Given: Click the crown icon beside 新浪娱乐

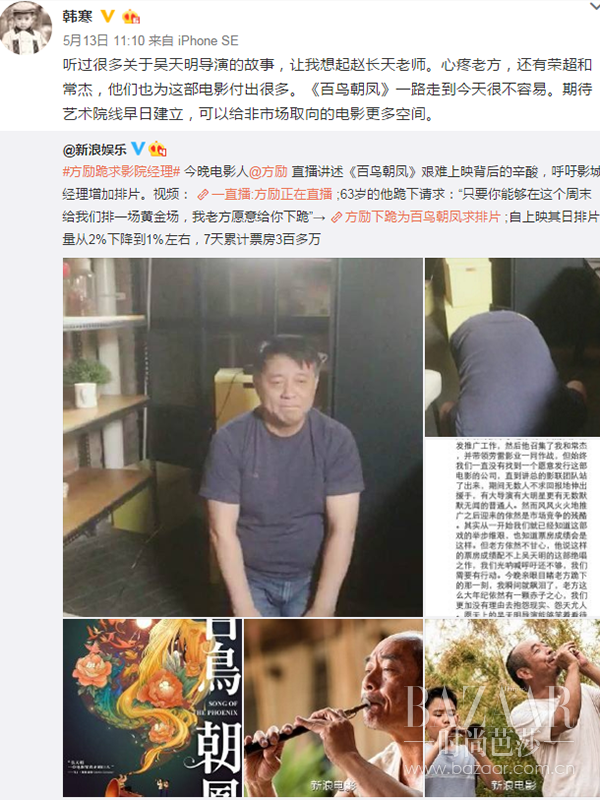Looking at the screenshot, I should pos(158,149).
